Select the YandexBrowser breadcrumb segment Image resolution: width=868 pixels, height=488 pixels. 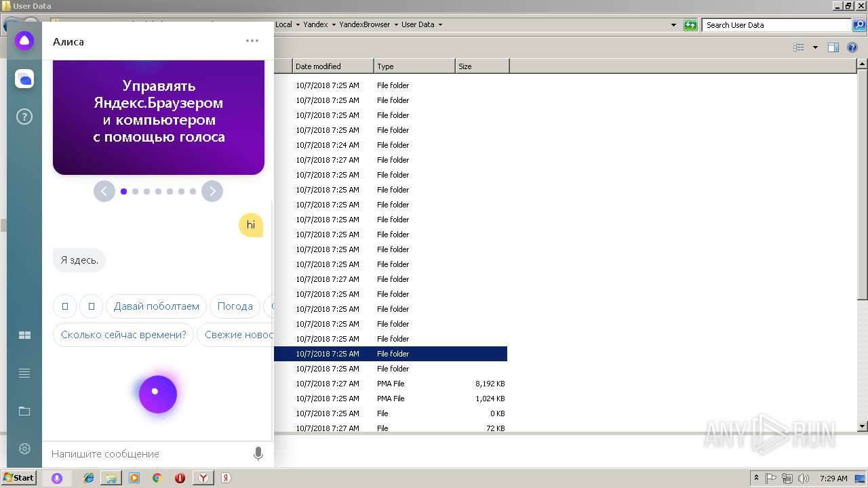click(x=365, y=25)
